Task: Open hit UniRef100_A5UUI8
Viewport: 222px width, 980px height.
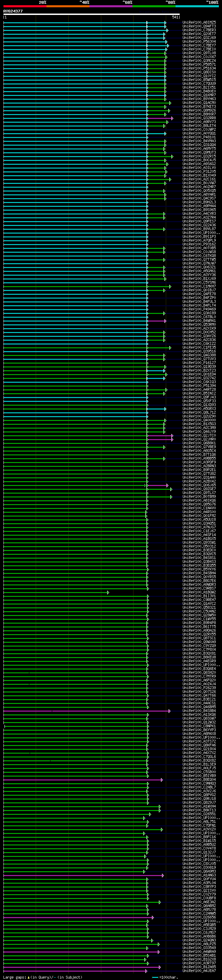Action: [x=199, y=520]
